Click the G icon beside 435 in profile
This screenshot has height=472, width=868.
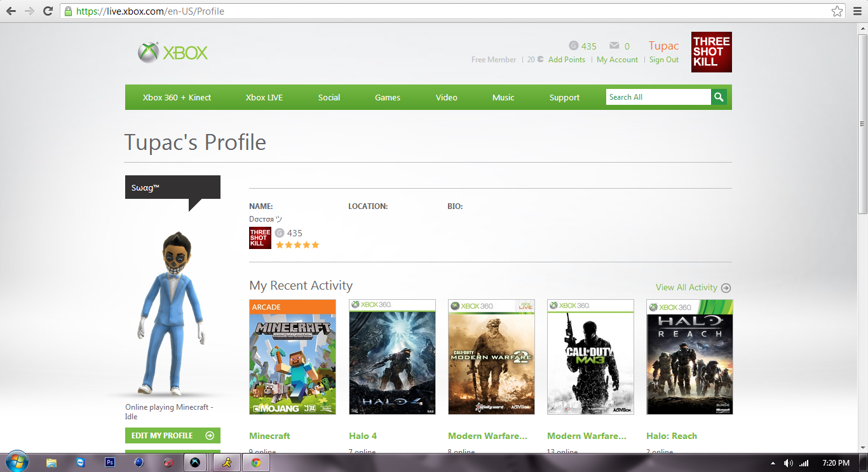pos(280,233)
